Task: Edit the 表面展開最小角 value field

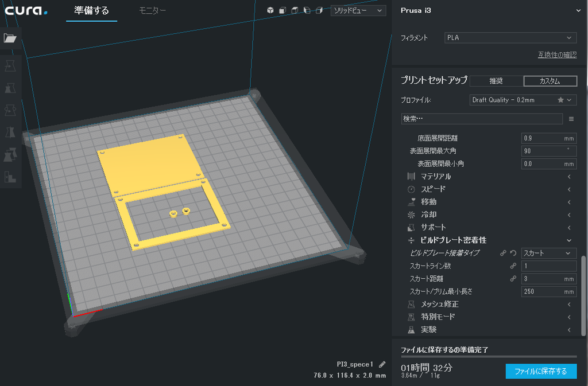Action: tap(549, 163)
